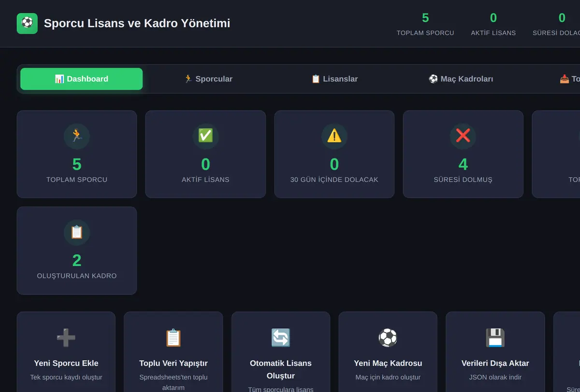Click the Verileri Dışa Aktar action title
Screen dimensions: 580x392
pyautogui.click(x=495, y=363)
